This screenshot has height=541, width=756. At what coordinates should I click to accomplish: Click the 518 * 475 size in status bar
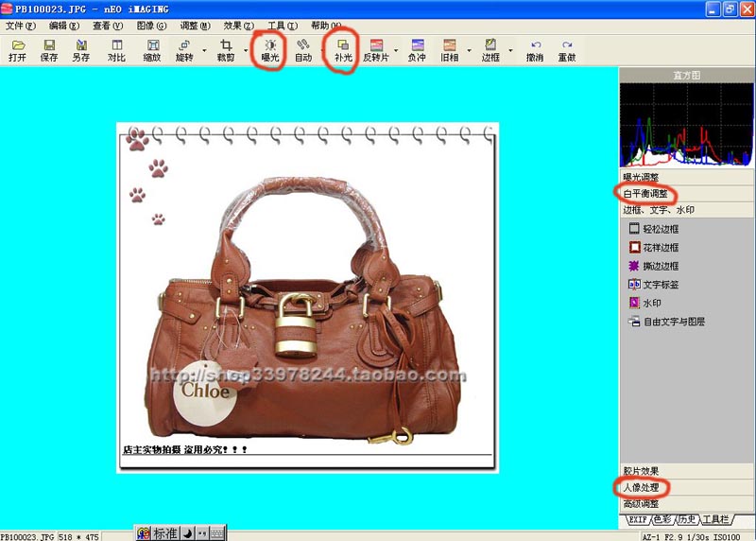click(x=78, y=536)
